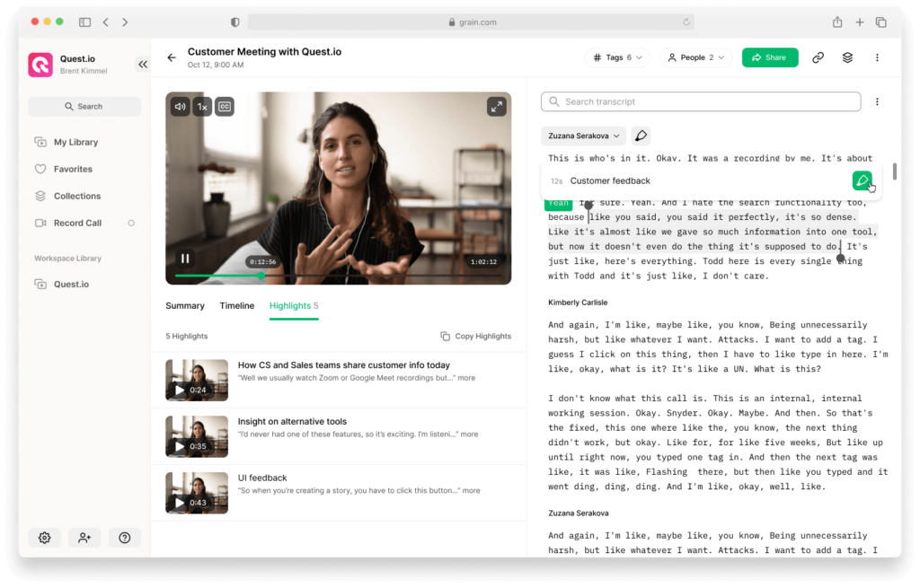Expand the video player to fullscreen
Viewport: 920px width, 588px height.
[496, 106]
